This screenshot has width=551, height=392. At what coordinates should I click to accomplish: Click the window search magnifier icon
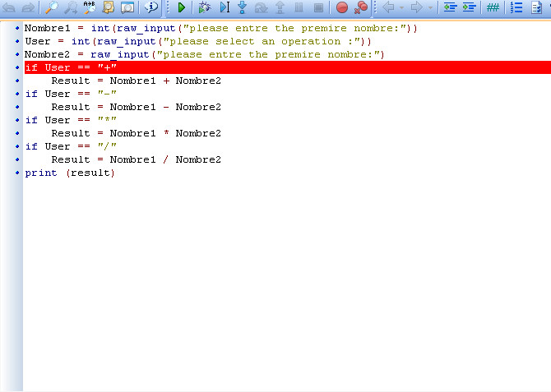(x=127, y=7)
